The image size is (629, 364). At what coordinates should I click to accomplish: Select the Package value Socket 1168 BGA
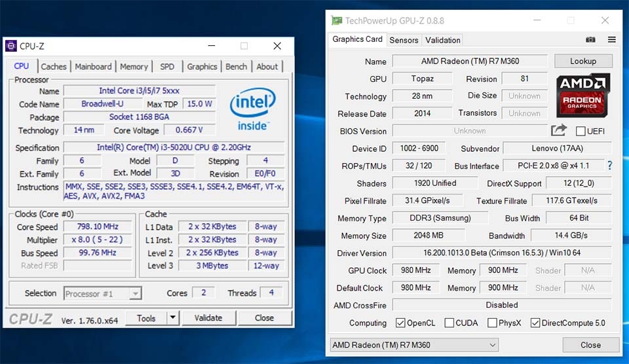pos(140,117)
